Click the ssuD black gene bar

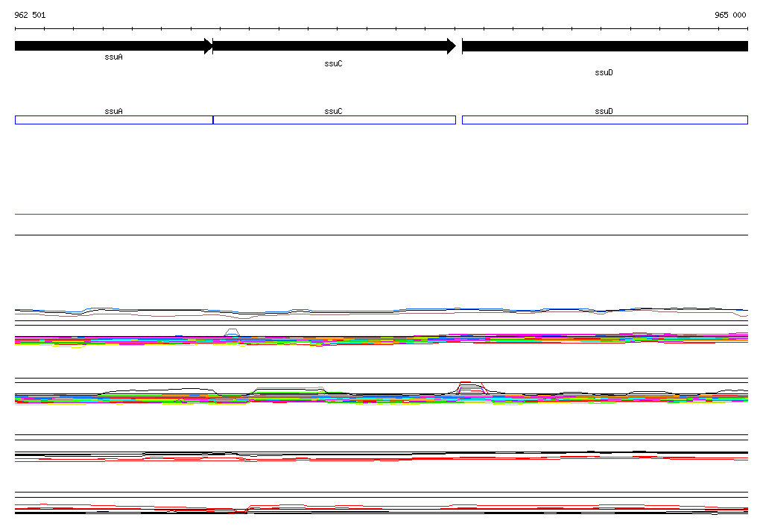coord(605,46)
